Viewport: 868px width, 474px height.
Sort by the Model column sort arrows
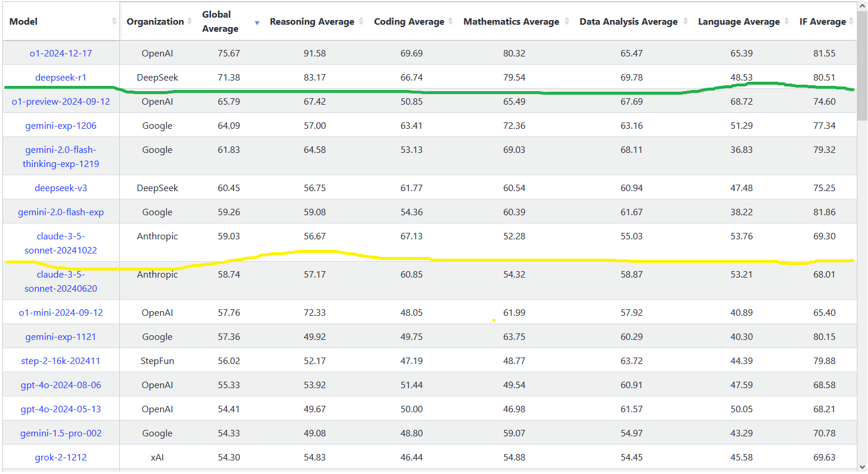114,22
